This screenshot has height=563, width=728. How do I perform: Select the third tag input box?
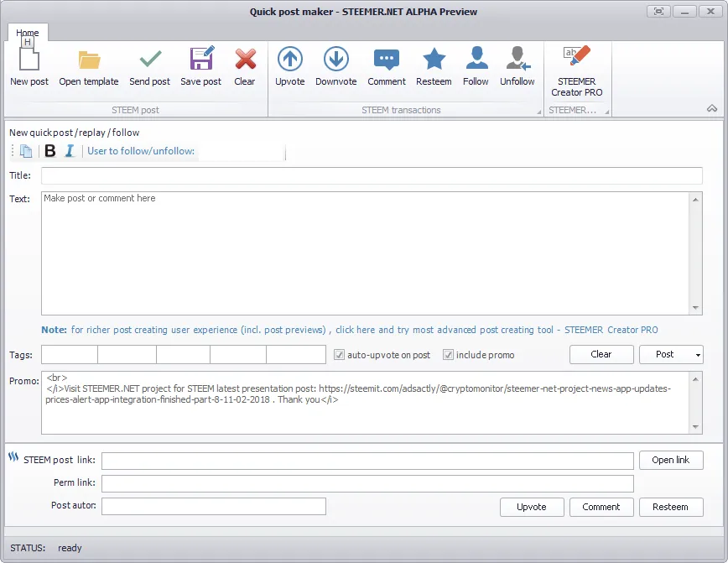[183, 354]
